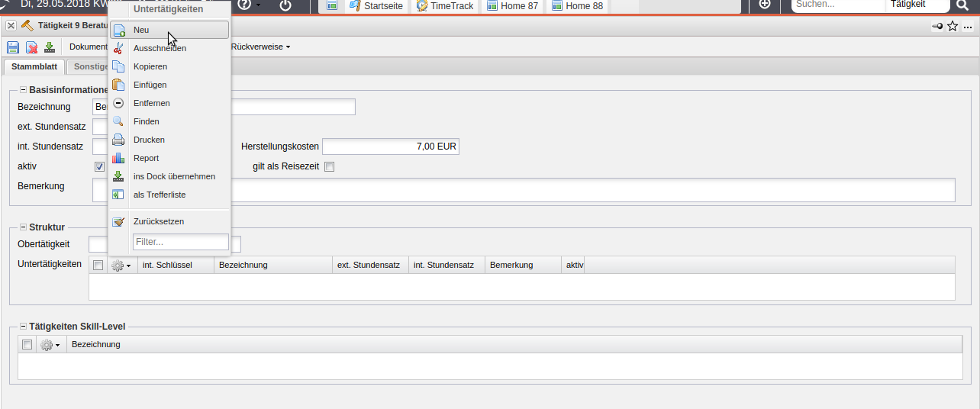Click the magnifier search button top right

962,5
